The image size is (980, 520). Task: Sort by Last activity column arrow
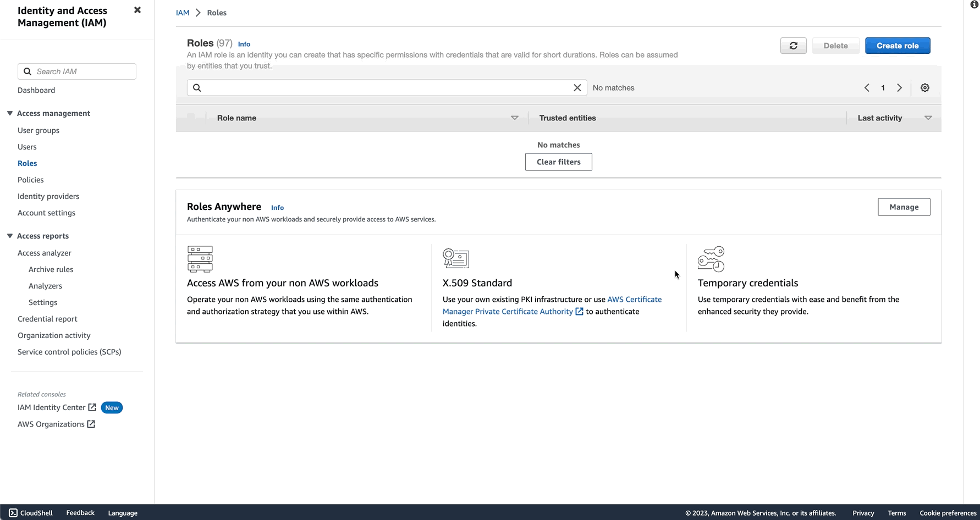(x=928, y=118)
